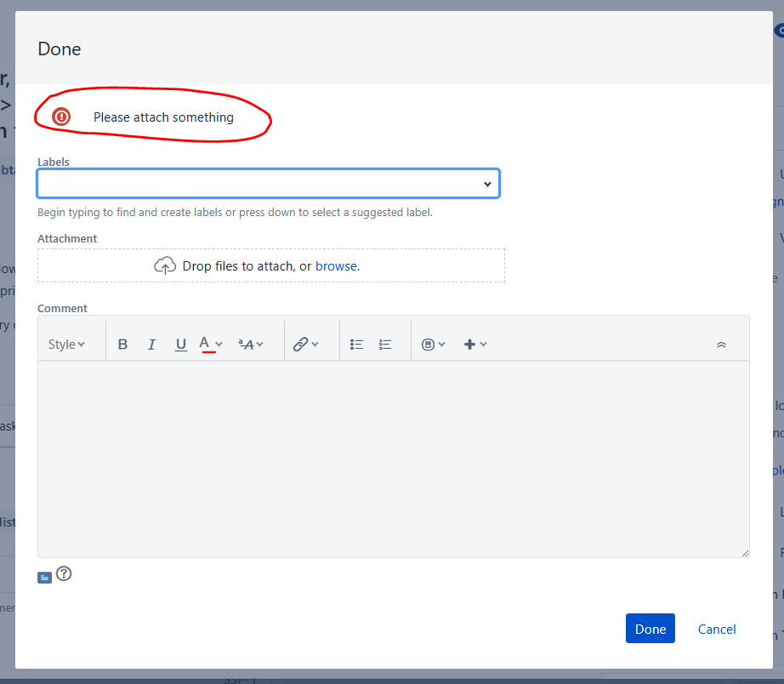The image size is (784, 684).
Task: Click into the Comment text area
Action: [x=394, y=459]
